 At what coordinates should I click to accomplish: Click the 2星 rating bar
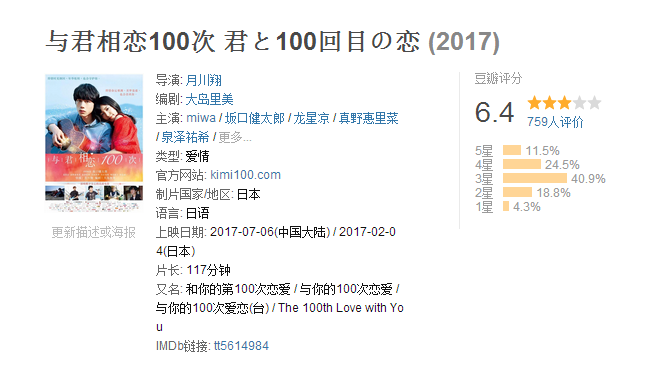point(517,192)
